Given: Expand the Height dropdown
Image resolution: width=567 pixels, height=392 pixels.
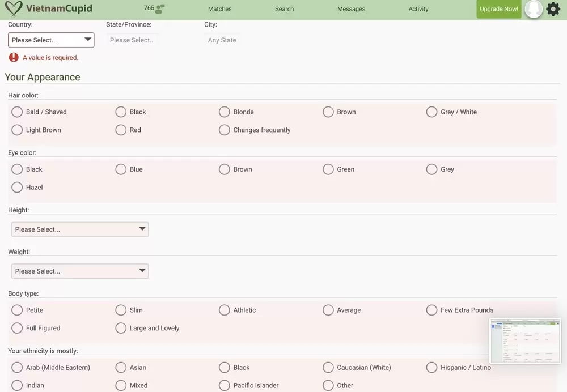Looking at the screenshot, I should pyautogui.click(x=80, y=229).
